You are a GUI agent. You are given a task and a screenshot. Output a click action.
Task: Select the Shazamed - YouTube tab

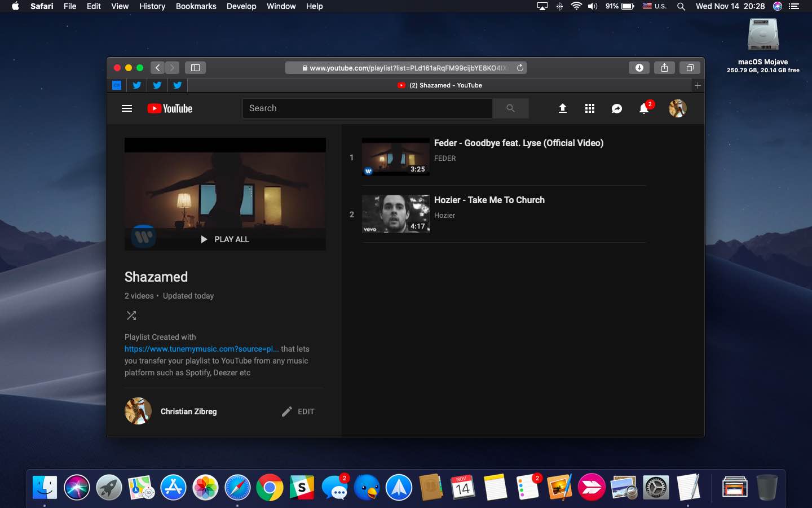pos(439,85)
